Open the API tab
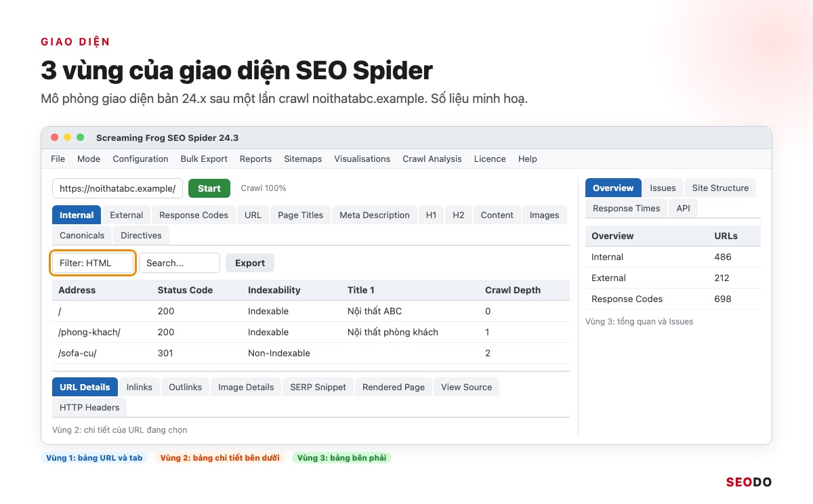Screen dimensions: 813x504 683,209
